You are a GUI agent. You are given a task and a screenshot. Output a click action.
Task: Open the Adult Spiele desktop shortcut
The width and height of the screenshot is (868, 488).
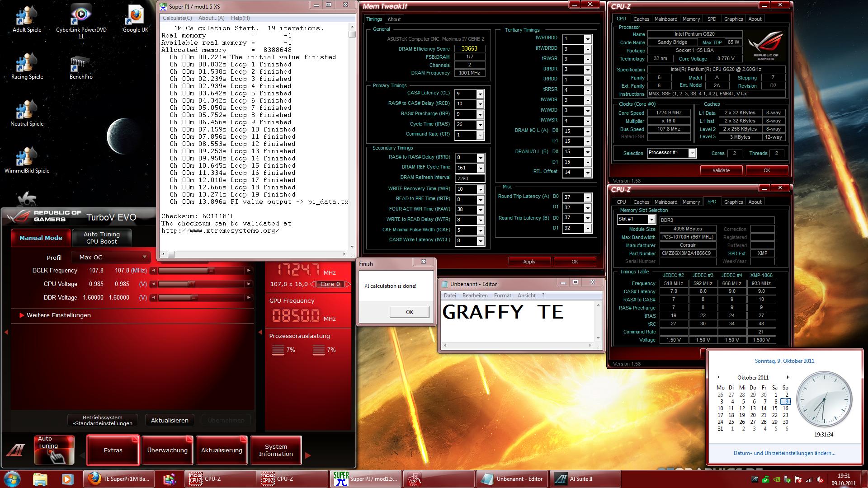(x=27, y=20)
